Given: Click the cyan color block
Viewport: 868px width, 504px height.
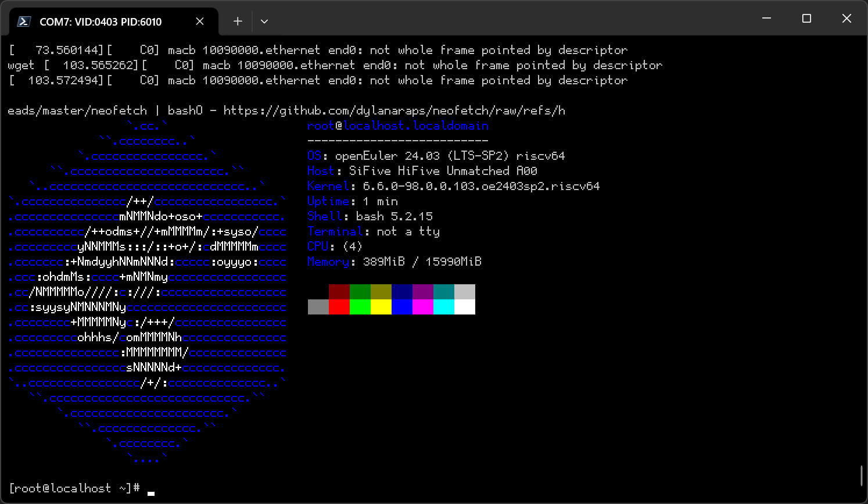Looking at the screenshot, I should click(443, 307).
